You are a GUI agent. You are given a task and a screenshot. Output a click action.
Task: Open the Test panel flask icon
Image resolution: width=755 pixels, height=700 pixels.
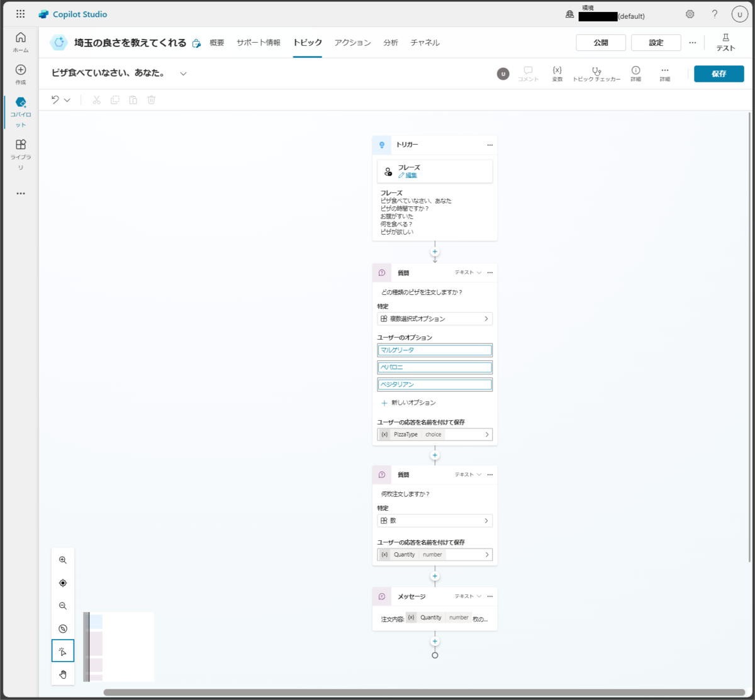tap(725, 42)
